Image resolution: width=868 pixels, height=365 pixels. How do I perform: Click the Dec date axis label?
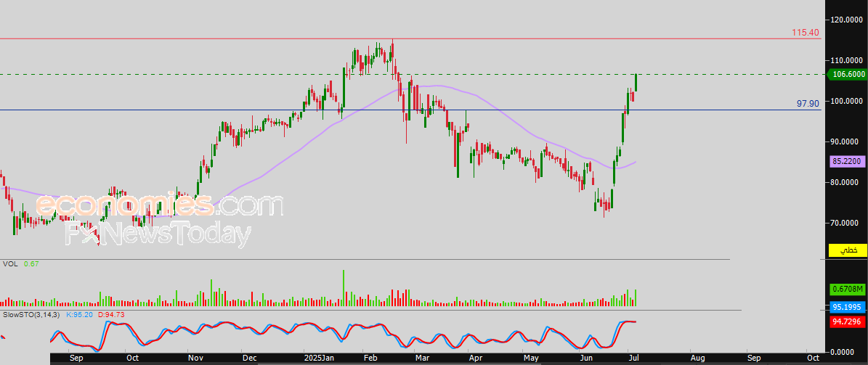[250, 358]
